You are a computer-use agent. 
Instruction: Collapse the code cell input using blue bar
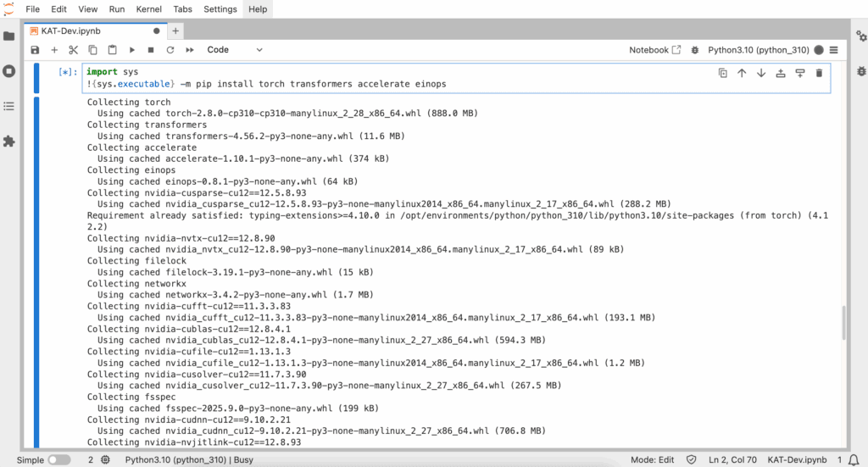click(36, 78)
